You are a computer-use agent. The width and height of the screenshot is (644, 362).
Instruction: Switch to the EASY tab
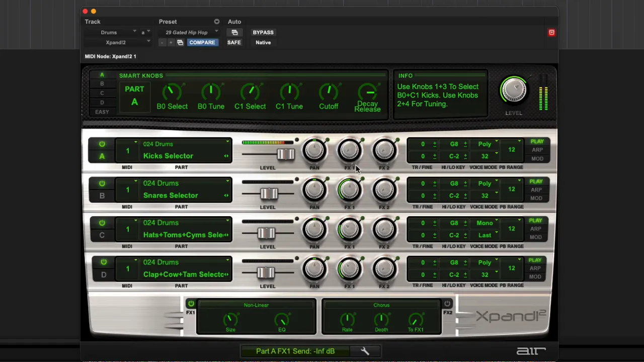click(102, 112)
